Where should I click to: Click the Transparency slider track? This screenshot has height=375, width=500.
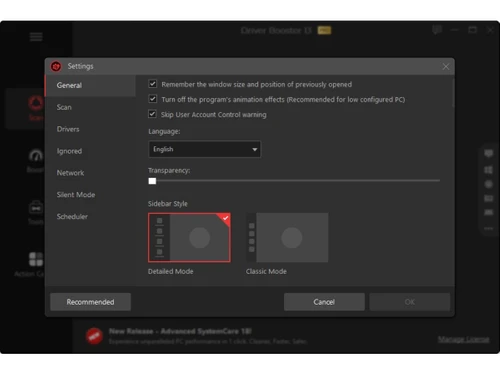pos(294,181)
